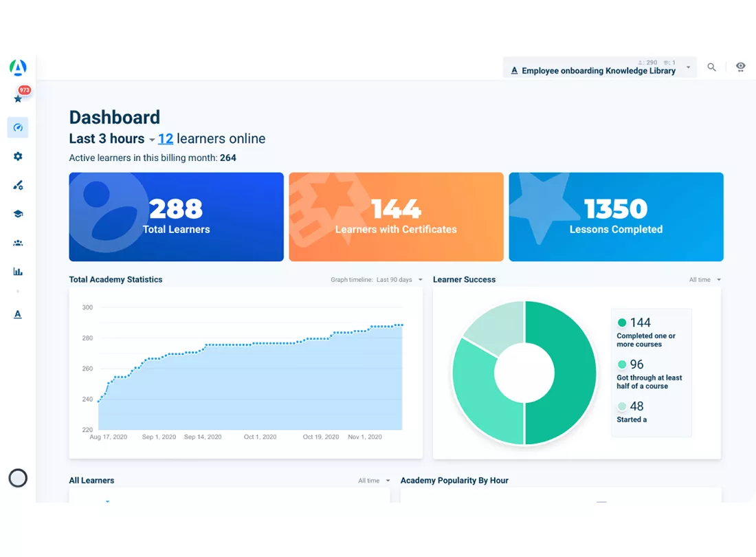Open notifications star icon with 973 badge

[19, 98]
